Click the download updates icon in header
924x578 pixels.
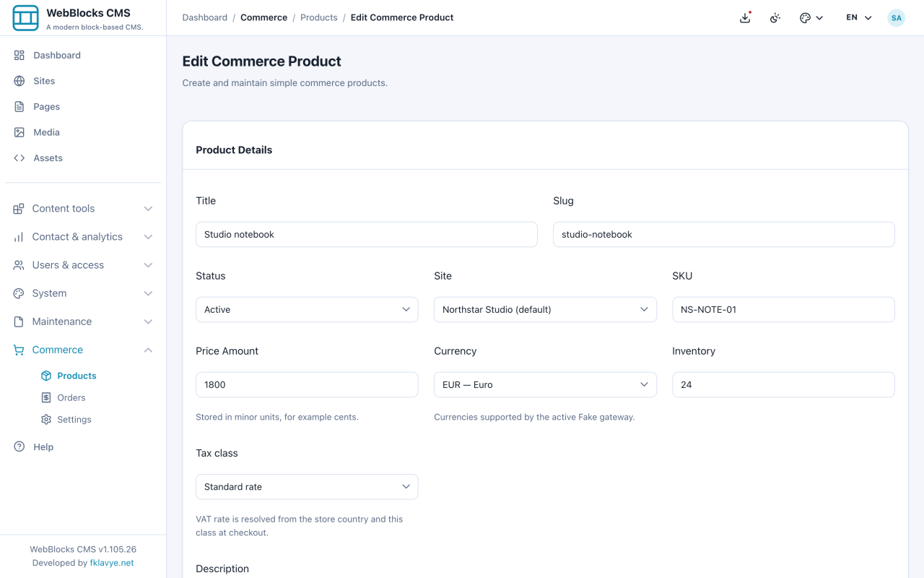tap(745, 17)
